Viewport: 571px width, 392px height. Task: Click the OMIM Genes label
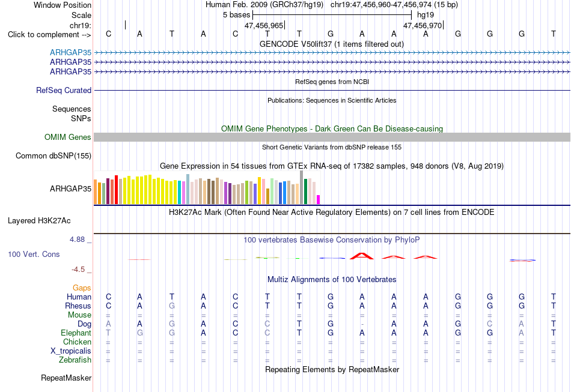point(68,137)
